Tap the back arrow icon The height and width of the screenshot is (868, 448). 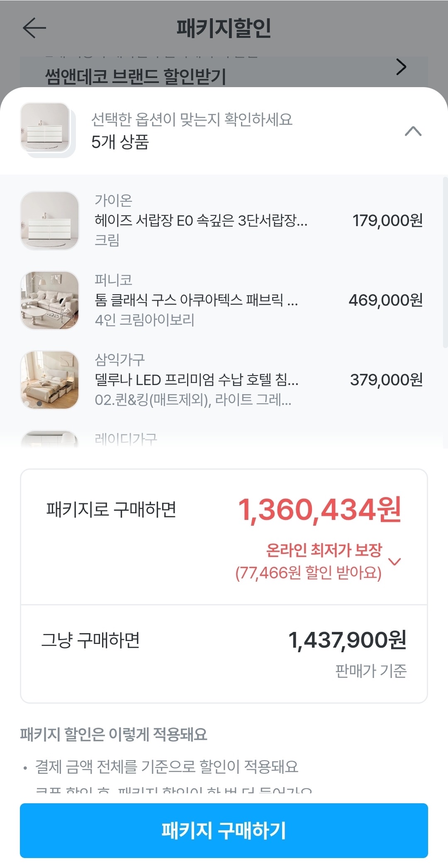[x=34, y=28]
